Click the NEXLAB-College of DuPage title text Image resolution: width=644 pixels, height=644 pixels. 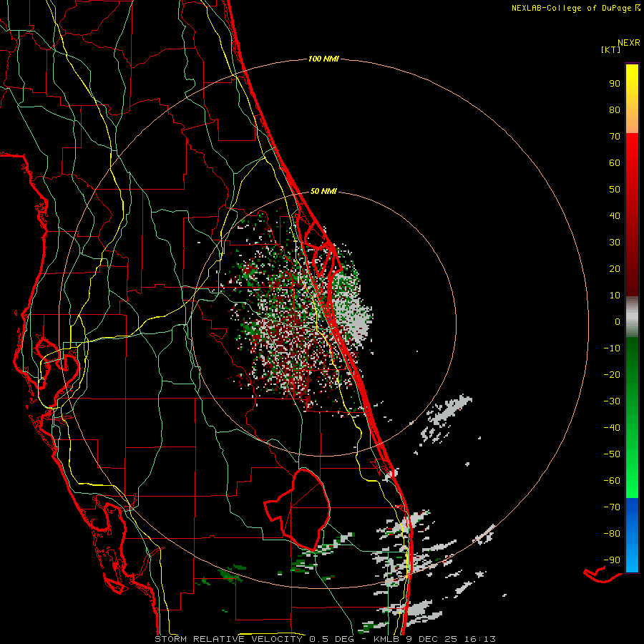click(571, 8)
